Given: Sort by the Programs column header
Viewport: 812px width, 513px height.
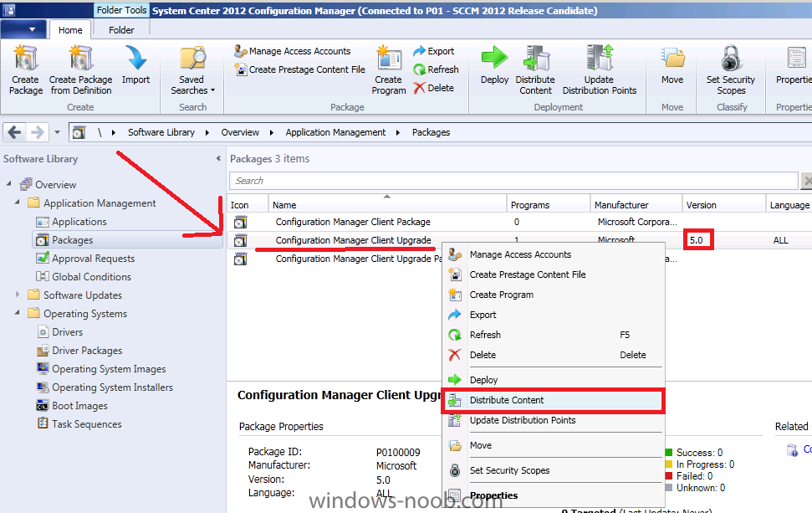Looking at the screenshot, I should [x=549, y=204].
